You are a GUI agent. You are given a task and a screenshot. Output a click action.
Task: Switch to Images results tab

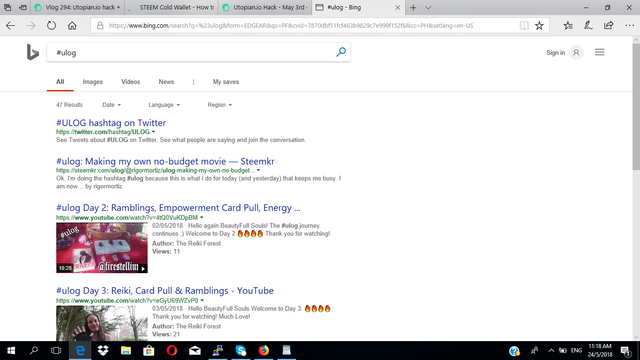(93, 82)
